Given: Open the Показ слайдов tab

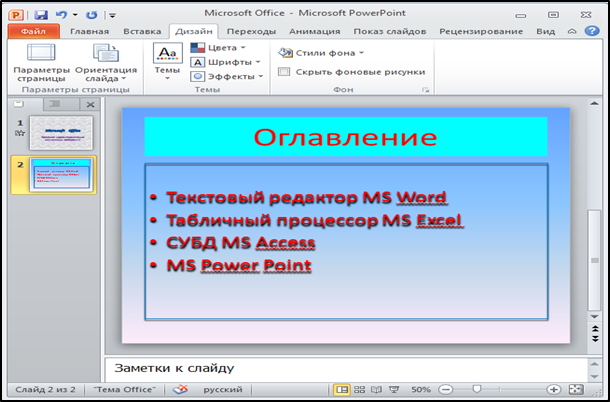Looking at the screenshot, I should [390, 32].
